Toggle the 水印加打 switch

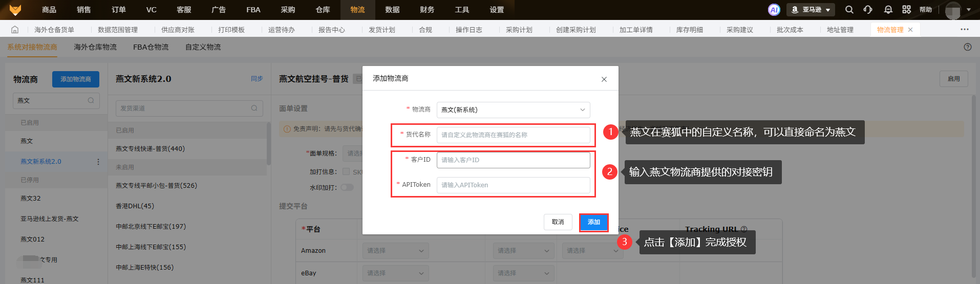(347, 187)
